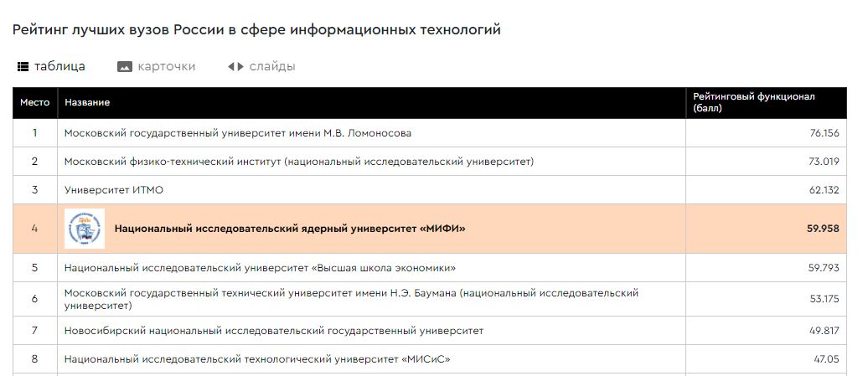This screenshot has height=376, width=868.
Task: Click the slides view arrows icon
Action: (x=235, y=67)
